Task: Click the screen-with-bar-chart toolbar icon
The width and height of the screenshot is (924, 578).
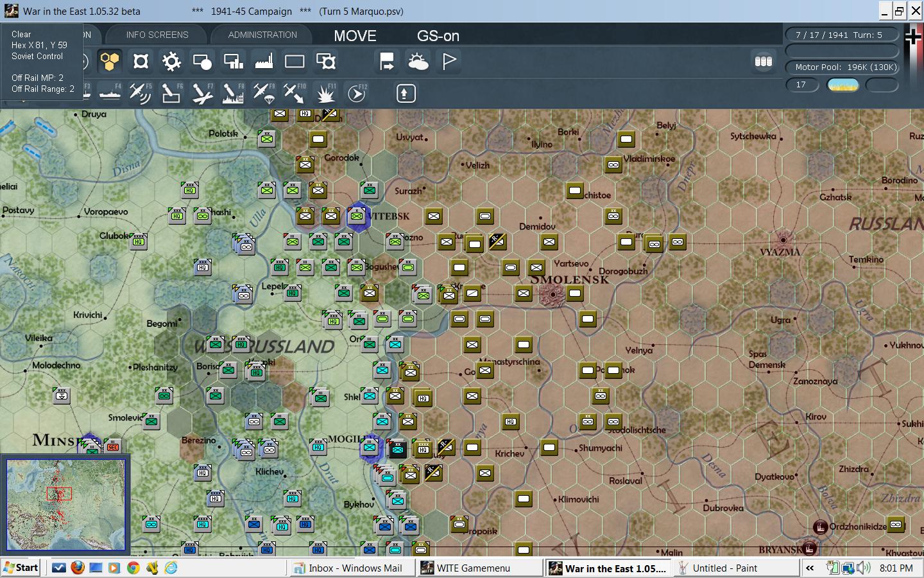Action: 233,62
